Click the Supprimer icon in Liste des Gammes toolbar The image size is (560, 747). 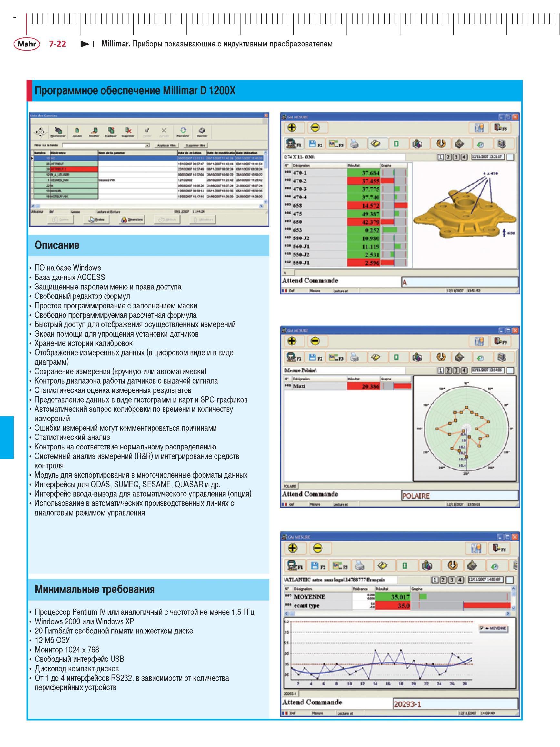pos(128,131)
